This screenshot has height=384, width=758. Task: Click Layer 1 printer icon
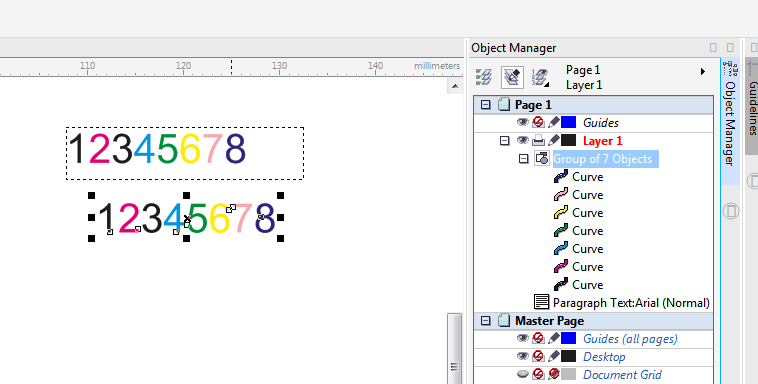(x=538, y=141)
